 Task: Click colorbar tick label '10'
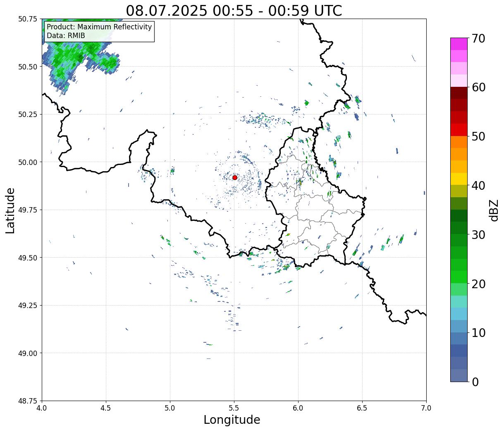tap(478, 333)
